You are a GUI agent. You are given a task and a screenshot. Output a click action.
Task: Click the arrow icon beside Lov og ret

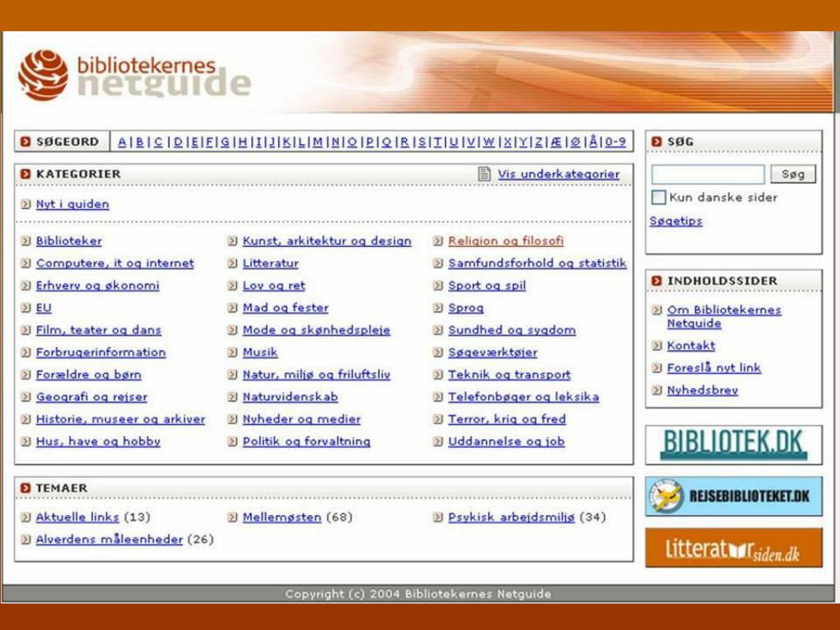(232, 285)
